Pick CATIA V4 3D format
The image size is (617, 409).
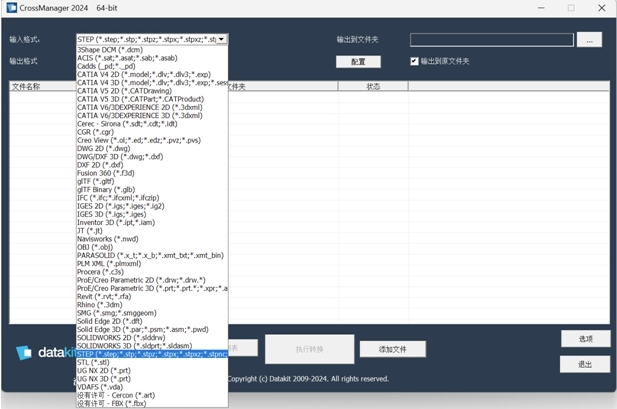152,83
